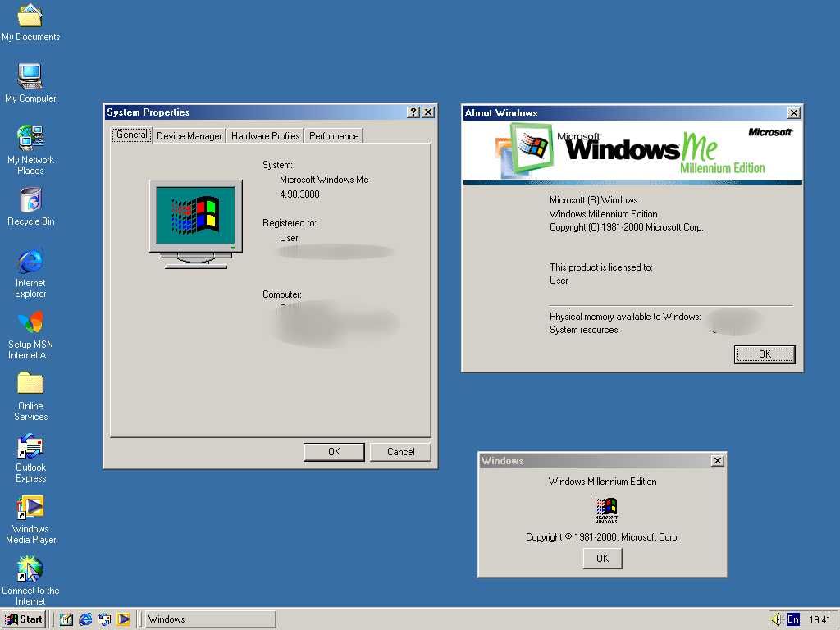The image size is (840, 630).
Task: Select the Outlook Express desktop icon
Action: point(30,458)
